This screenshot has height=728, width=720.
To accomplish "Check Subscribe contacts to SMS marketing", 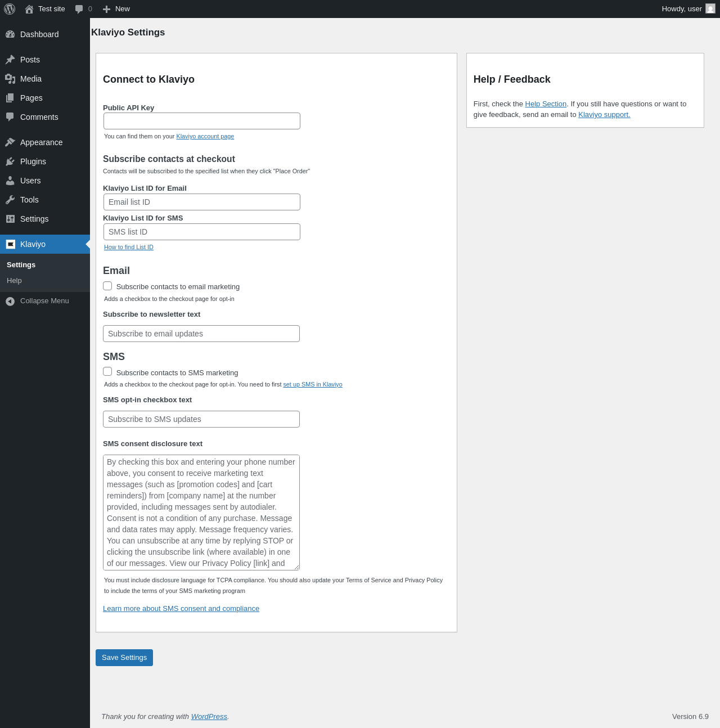I will (x=107, y=371).
